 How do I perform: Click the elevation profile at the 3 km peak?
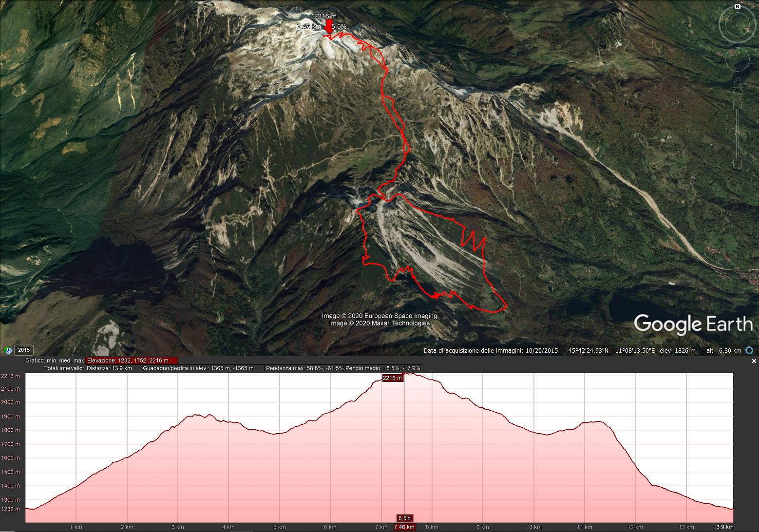tap(194, 415)
